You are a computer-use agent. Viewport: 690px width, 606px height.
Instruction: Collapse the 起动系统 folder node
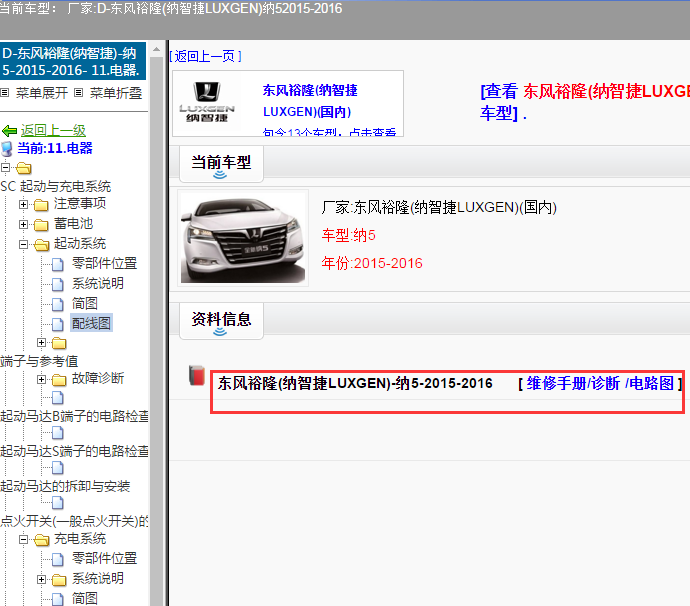pyautogui.click(x=23, y=245)
